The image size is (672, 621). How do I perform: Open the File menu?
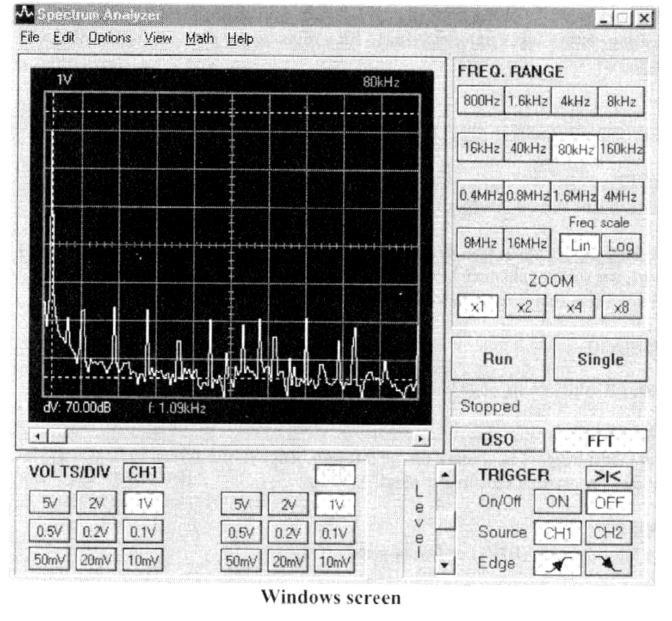(30, 39)
